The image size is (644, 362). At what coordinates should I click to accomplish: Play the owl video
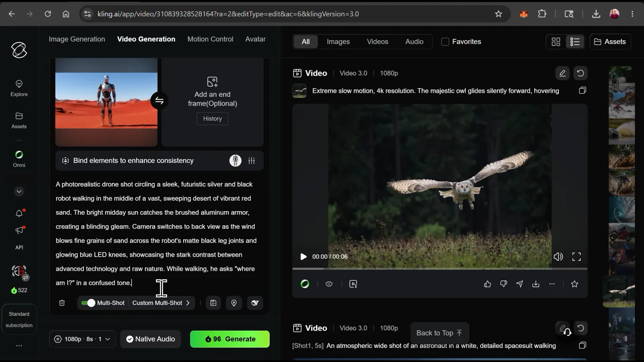303,257
